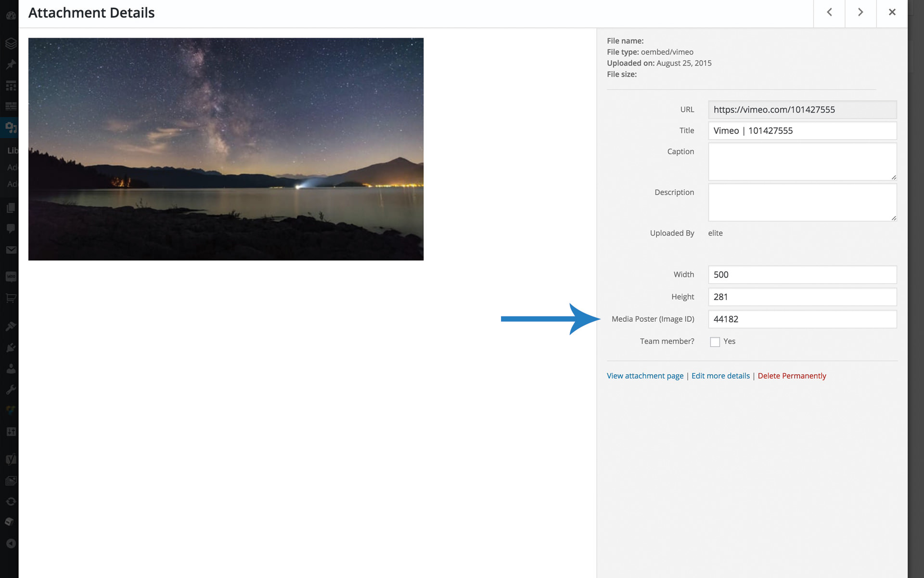Open the Users icon in sidebar
The width and height of the screenshot is (924, 578).
coord(11,369)
